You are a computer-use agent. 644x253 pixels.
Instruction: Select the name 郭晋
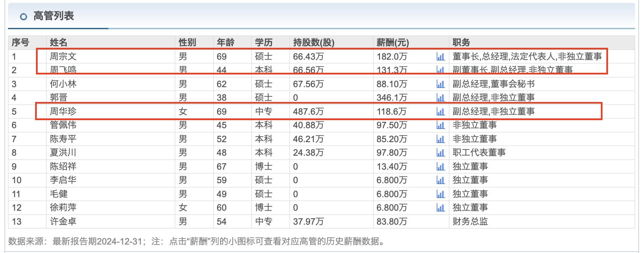59,98
